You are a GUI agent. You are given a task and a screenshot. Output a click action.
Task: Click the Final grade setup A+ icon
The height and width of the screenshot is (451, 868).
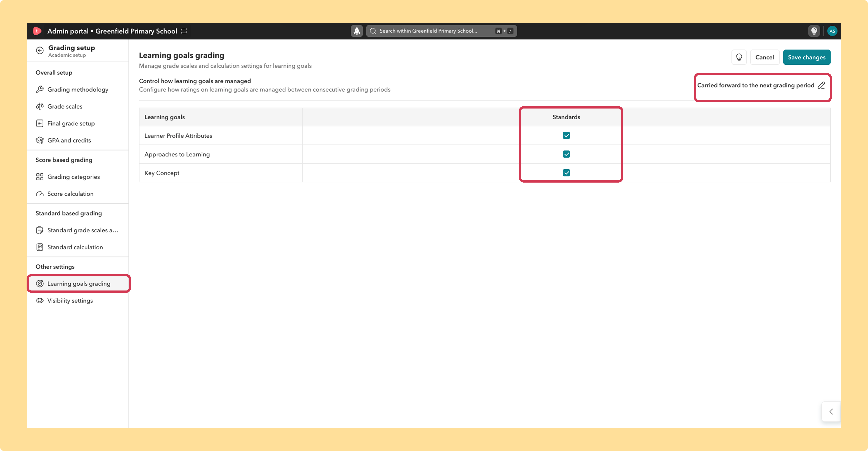(x=40, y=123)
